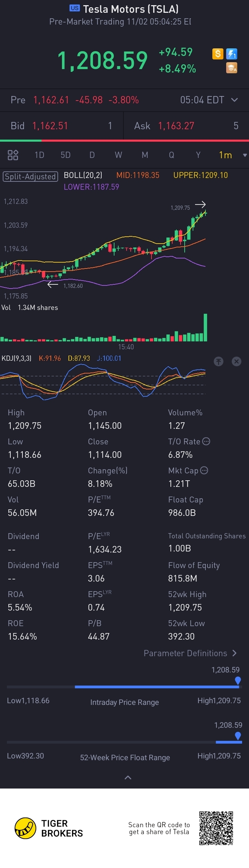Close the KDJ indicator panel
The height and width of the screenshot is (868, 249).
pyautogui.click(x=237, y=361)
